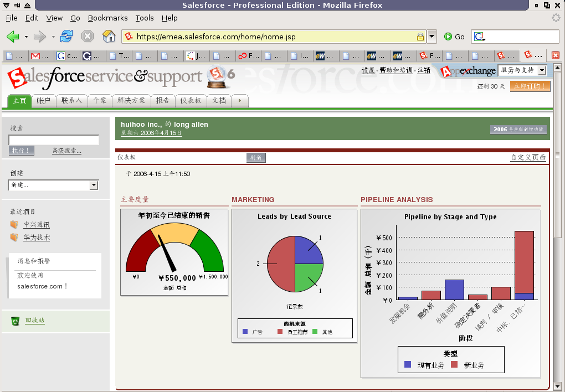Click the 注销 logout link
This screenshot has width=565, height=392.
[x=424, y=70]
